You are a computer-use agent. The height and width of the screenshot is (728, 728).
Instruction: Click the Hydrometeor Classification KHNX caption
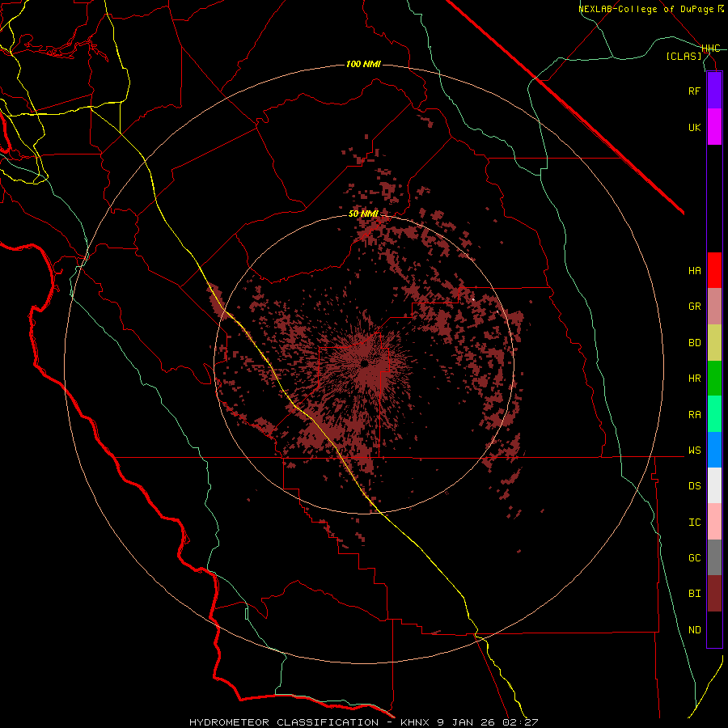click(363, 722)
